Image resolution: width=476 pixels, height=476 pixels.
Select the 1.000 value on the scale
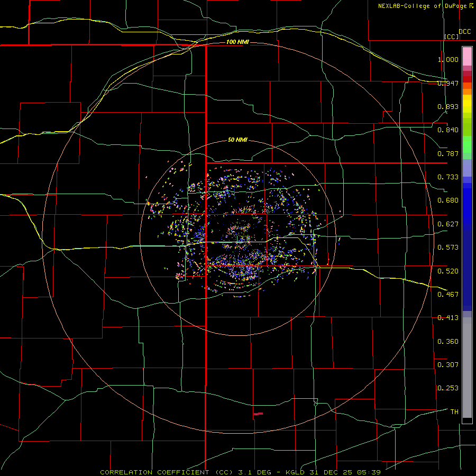click(x=448, y=59)
